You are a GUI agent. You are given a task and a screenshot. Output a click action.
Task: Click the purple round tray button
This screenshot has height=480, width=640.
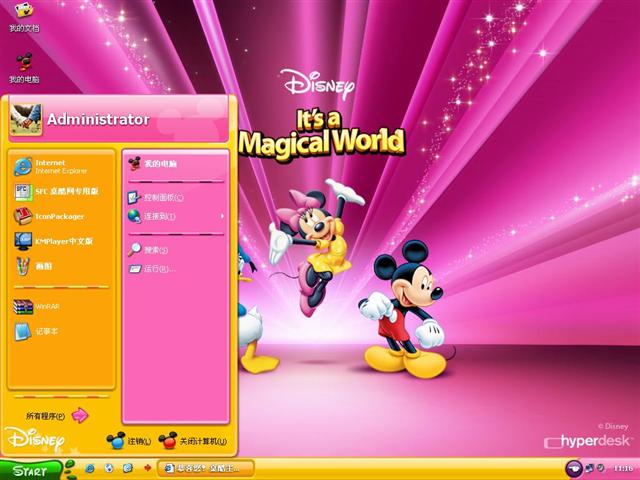[573, 469]
